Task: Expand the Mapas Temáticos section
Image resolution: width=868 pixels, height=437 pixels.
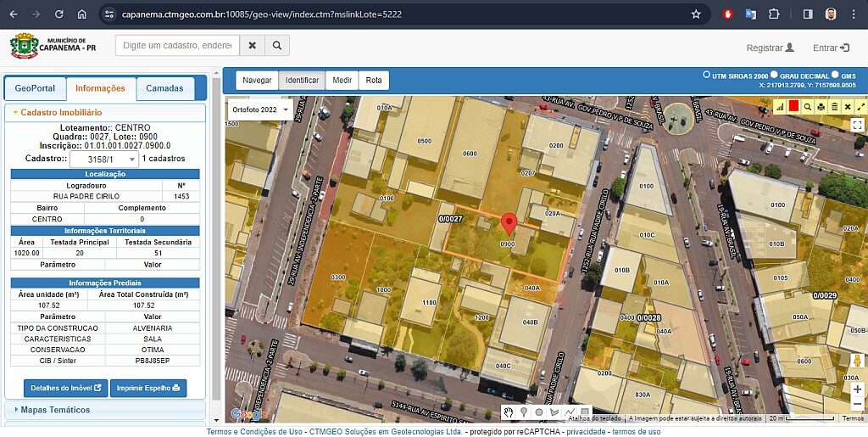Action: (x=55, y=410)
